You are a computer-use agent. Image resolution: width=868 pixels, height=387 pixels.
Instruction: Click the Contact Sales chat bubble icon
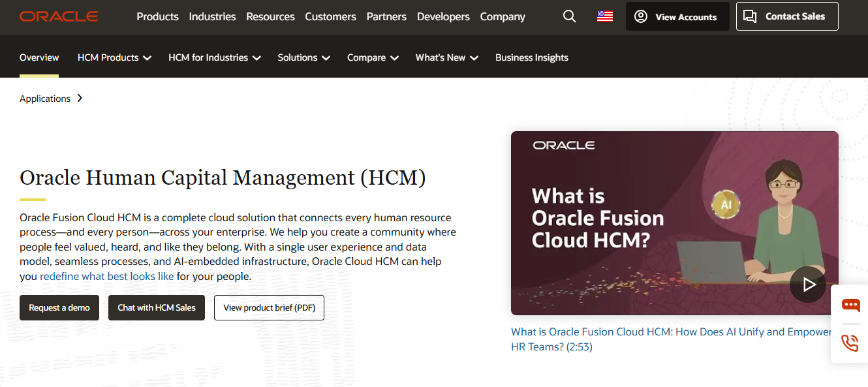pyautogui.click(x=750, y=16)
